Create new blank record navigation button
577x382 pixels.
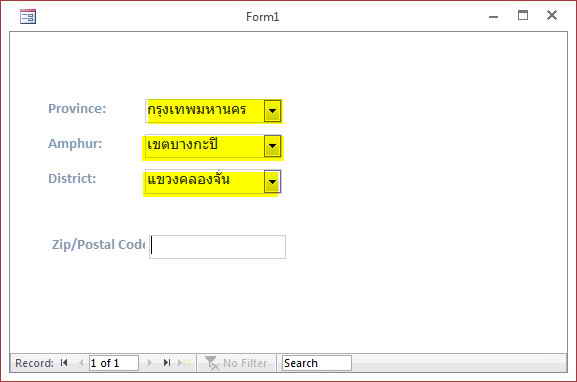pyautogui.click(x=184, y=363)
